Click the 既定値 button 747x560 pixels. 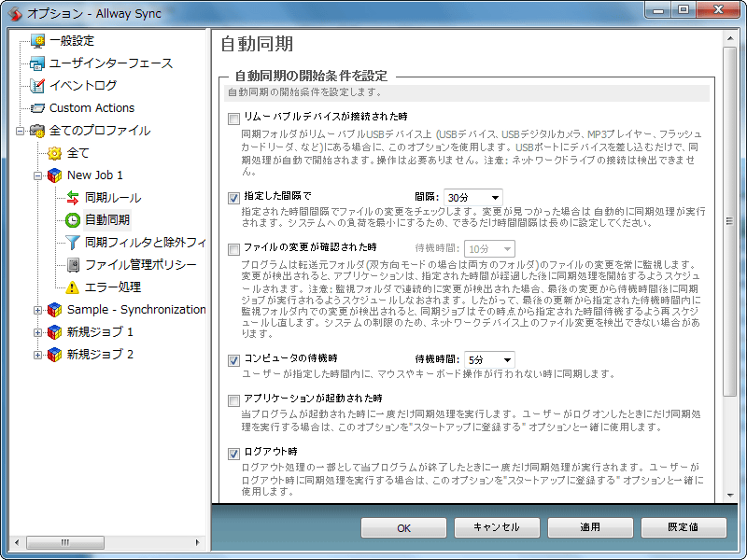coord(684,527)
